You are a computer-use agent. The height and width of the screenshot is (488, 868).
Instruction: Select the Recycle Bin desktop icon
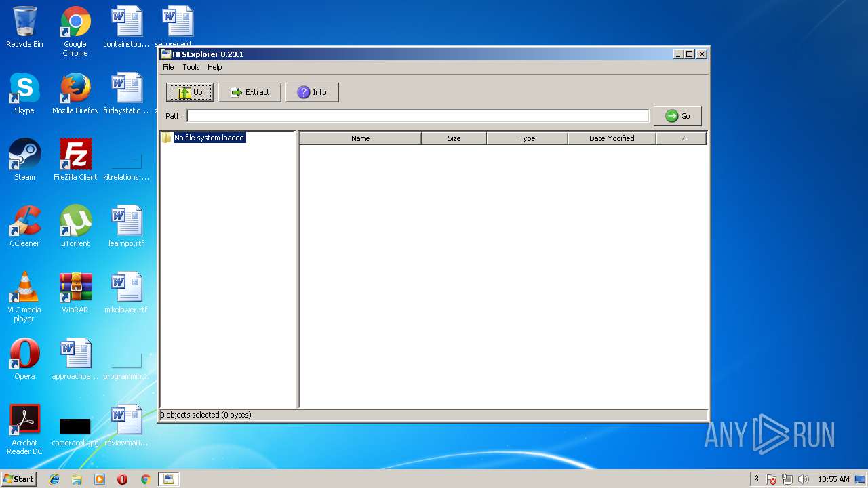24,28
